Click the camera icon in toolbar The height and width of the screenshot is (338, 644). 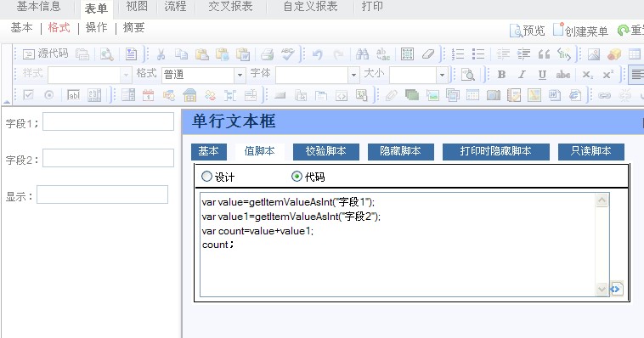pos(494,95)
